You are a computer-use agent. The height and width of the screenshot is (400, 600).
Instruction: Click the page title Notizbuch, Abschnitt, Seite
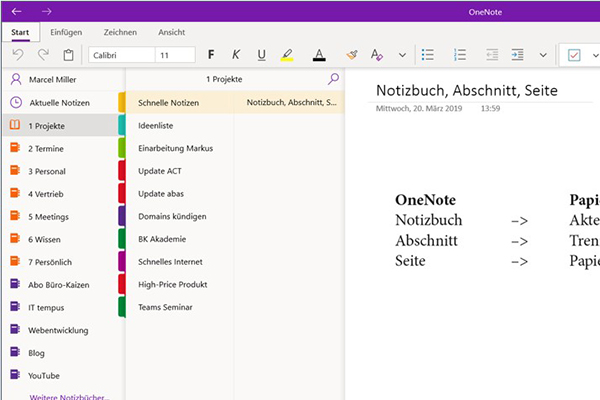click(x=467, y=90)
